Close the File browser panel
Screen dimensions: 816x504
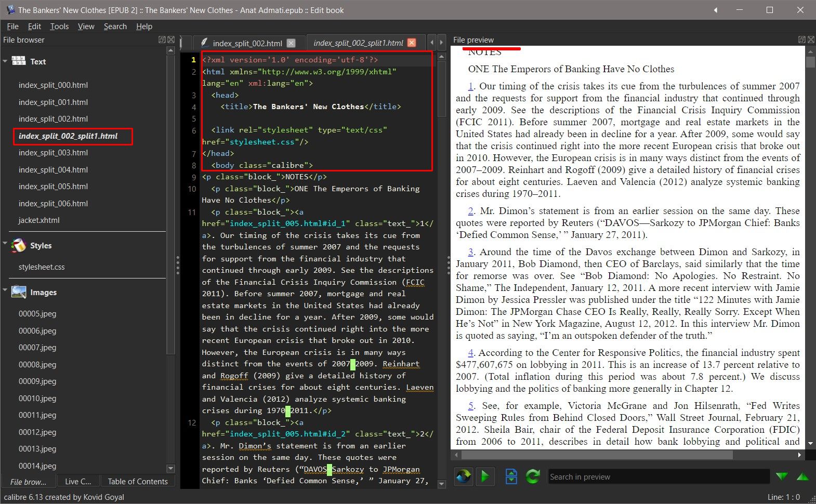tap(171, 39)
